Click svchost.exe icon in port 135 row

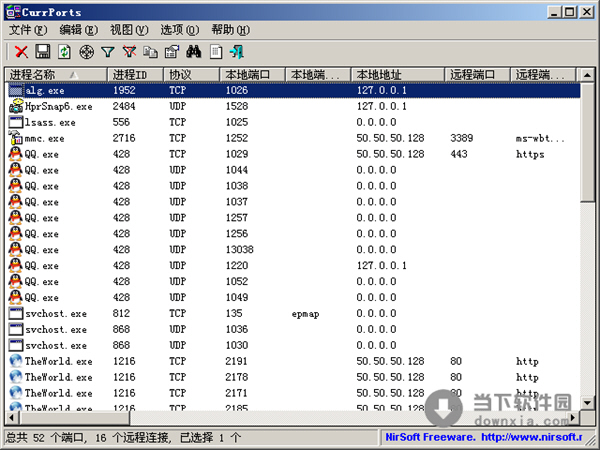tap(16, 313)
